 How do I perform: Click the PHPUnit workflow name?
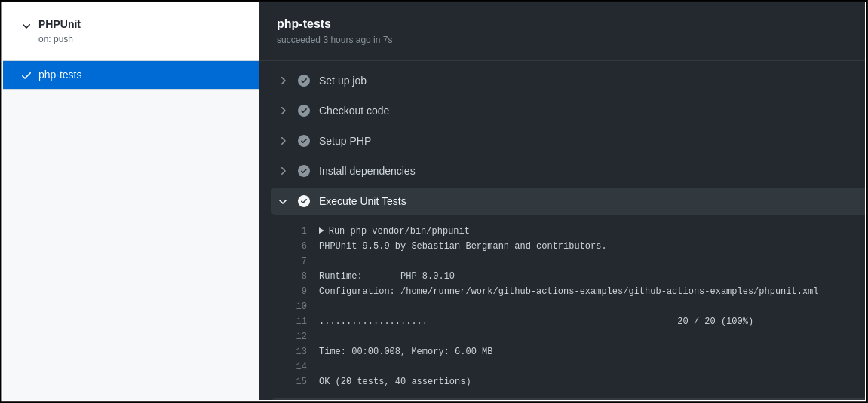click(60, 24)
